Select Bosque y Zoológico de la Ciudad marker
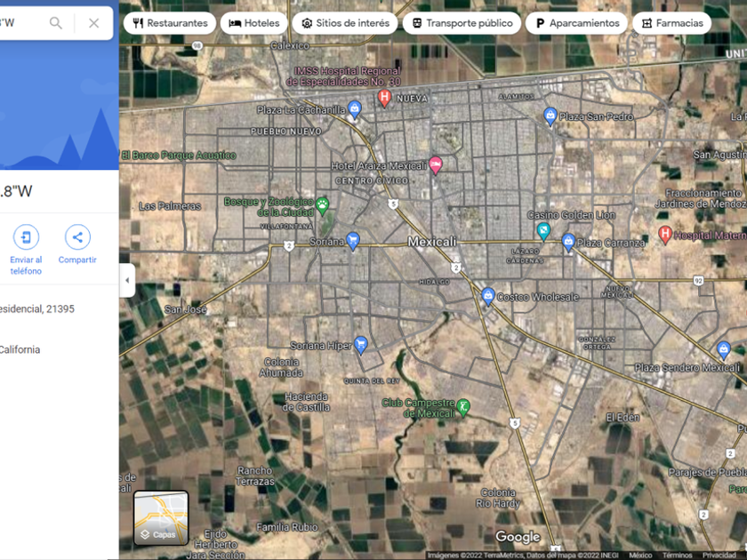747x560 pixels. click(x=323, y=205)
